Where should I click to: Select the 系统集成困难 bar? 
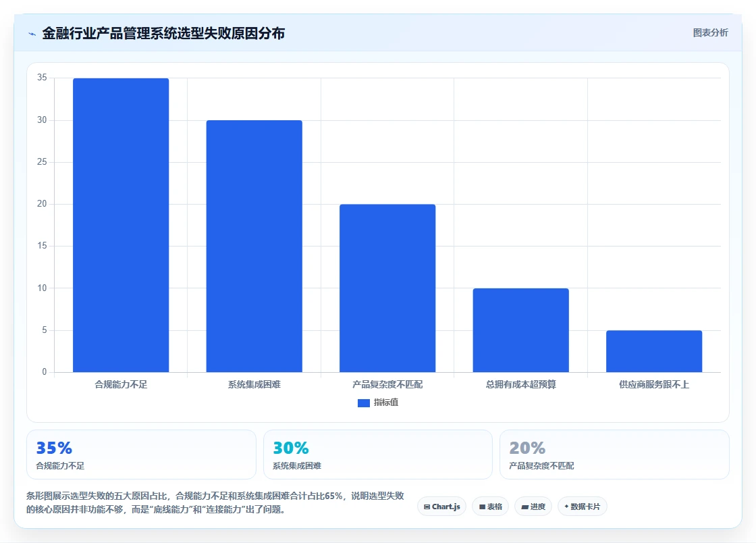click(254, 246)
